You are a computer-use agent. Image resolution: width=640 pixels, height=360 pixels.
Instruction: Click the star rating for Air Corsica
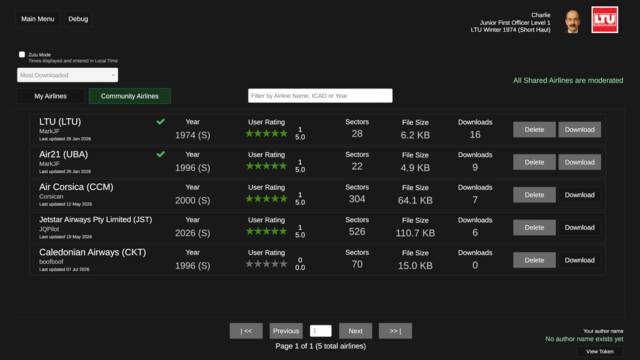[267, 199]
